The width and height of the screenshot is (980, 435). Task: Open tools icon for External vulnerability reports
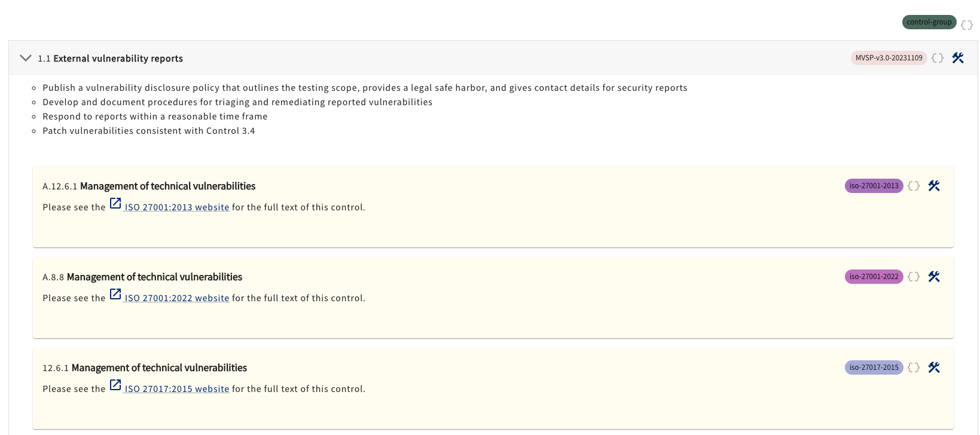(958, 58)
